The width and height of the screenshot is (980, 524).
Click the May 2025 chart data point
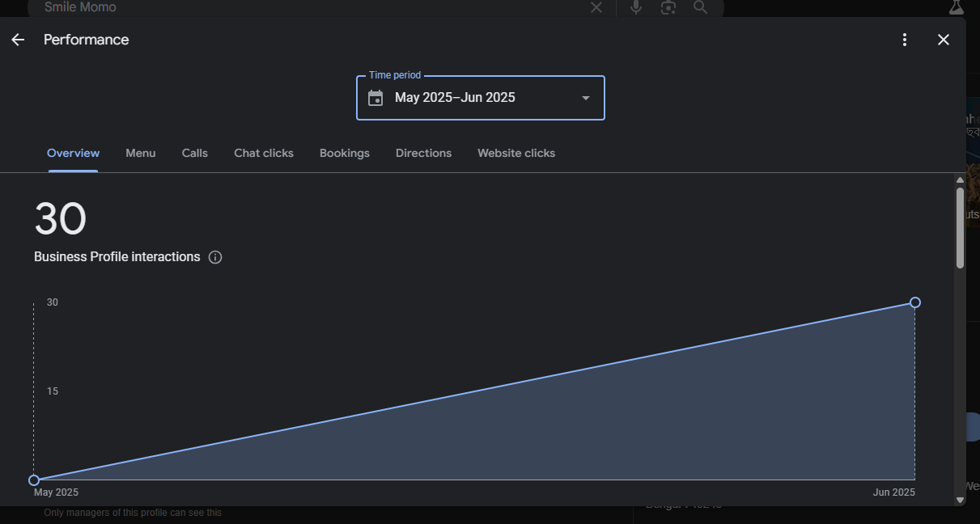coord(34,480)
